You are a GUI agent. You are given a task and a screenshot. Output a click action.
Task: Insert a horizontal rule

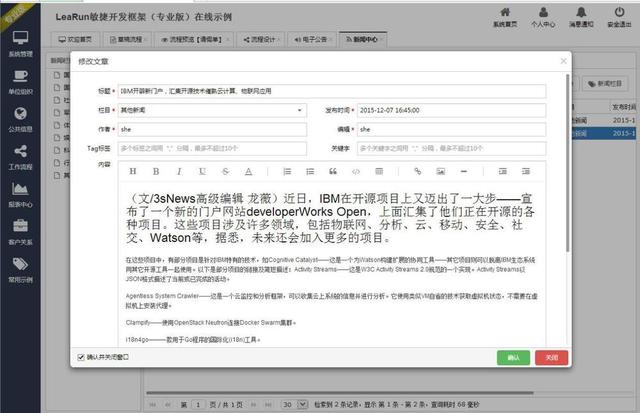464,171
